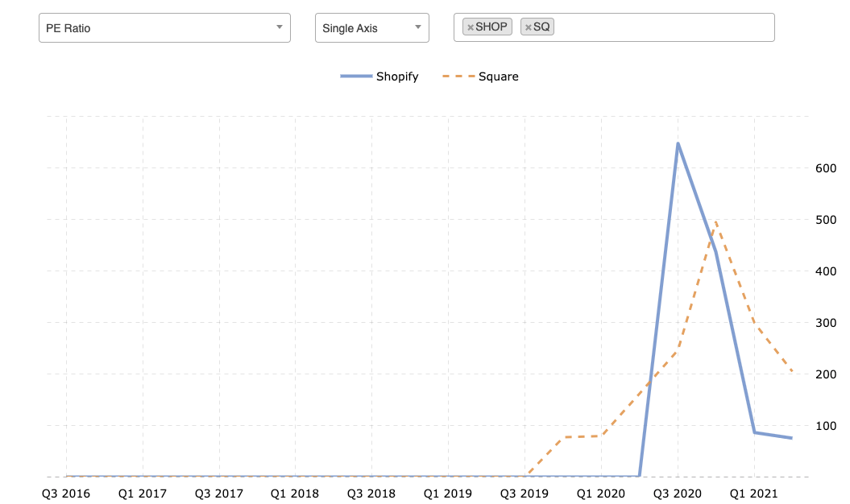Click the Q1 2021 axis label
The height and width of the screenshot is (504, 850).
click(753, 494)
